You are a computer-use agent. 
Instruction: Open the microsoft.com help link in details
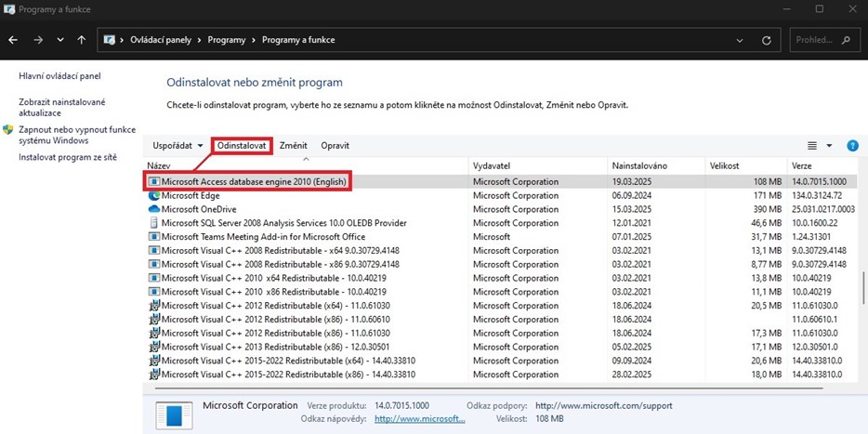tap(419, 419)
